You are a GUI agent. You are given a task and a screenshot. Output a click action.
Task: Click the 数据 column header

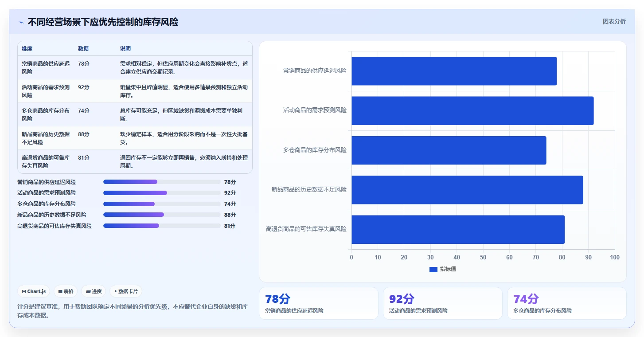(x=83, y=49)
